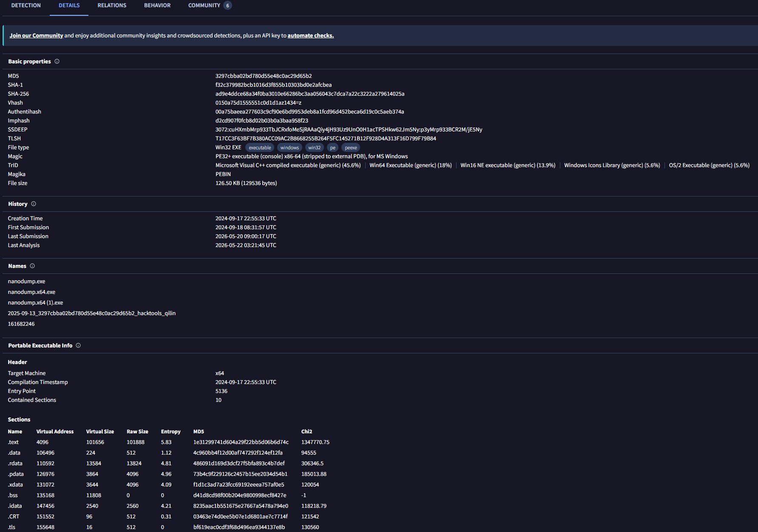Click the .CRT section Chi2 value 121542

pyautogui.click(x=310, y=517)
